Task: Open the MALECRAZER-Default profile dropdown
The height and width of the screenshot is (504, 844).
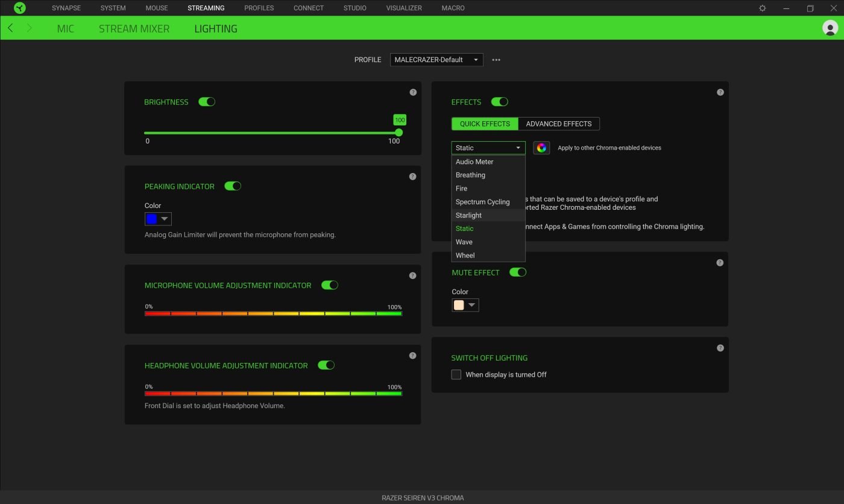Action: 436,60
